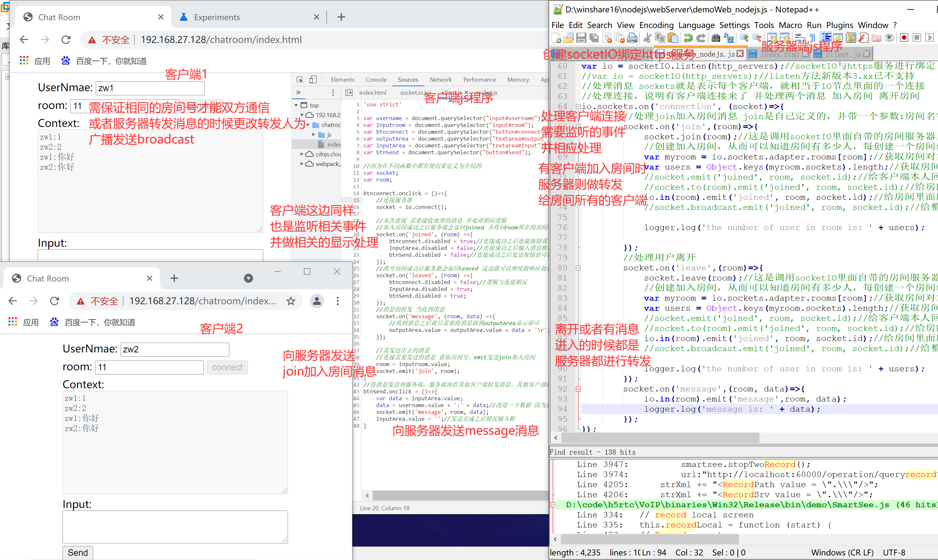Click Zoom In magnifier in Notepad++
938x560 pixels.
[744, 38]
